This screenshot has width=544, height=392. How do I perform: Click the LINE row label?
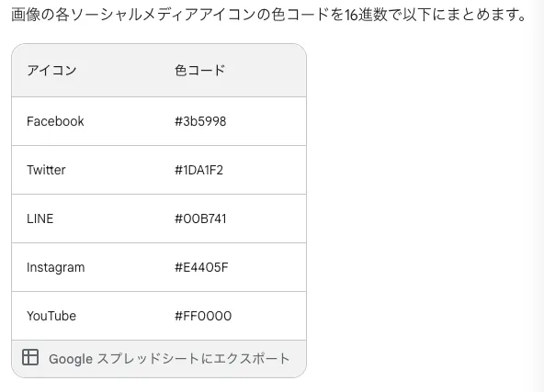40,218
